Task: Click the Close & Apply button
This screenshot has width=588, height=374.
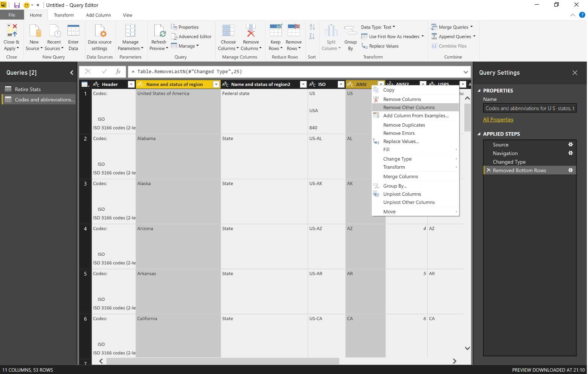Action: coord(12,37)
